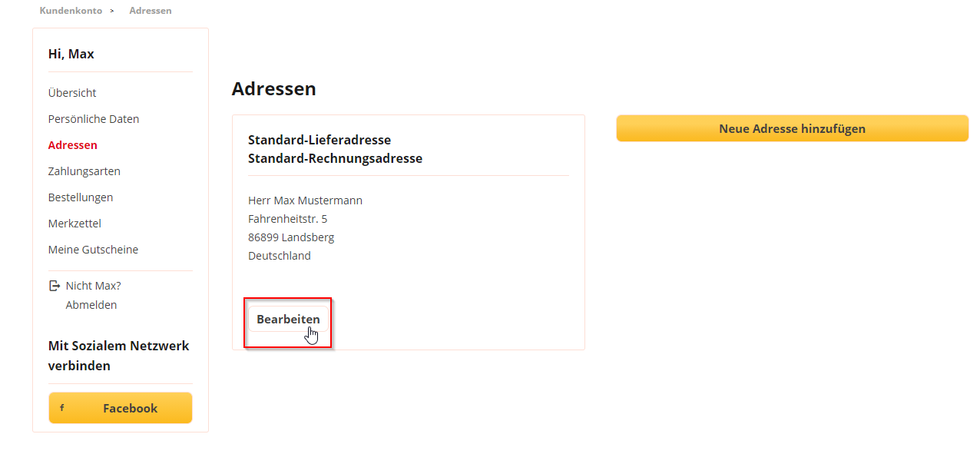Click the logout arrow icon beside 'Nicht Max?'

coord(54,285)
